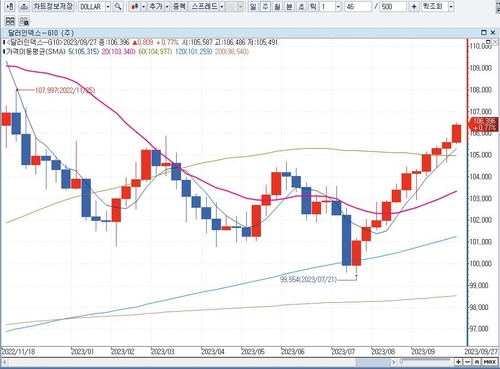Expand the chart type dropdown arrow

(143, 7)
